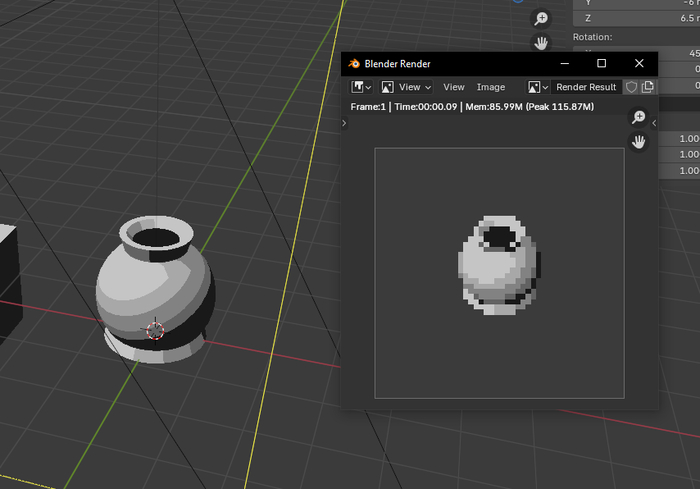Open the image browse dropdown before Render Result
This screenshot has height=489, width=700.
tap(539, 87)
